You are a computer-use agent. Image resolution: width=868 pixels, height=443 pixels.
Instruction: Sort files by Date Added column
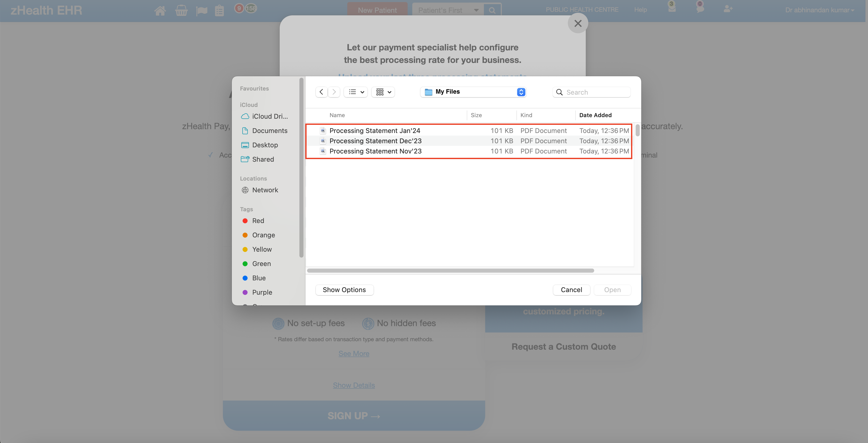pyautogui.click(x=595, y=115)
